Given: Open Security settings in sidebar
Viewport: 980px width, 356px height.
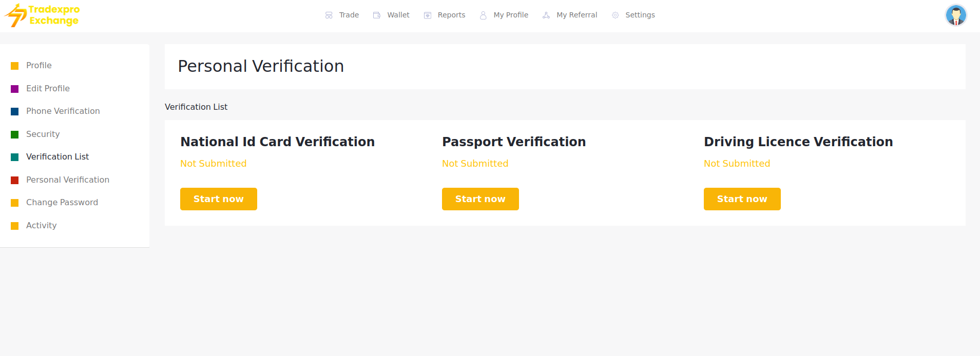Looking at the screenshot, I should [x=43, y=134].
